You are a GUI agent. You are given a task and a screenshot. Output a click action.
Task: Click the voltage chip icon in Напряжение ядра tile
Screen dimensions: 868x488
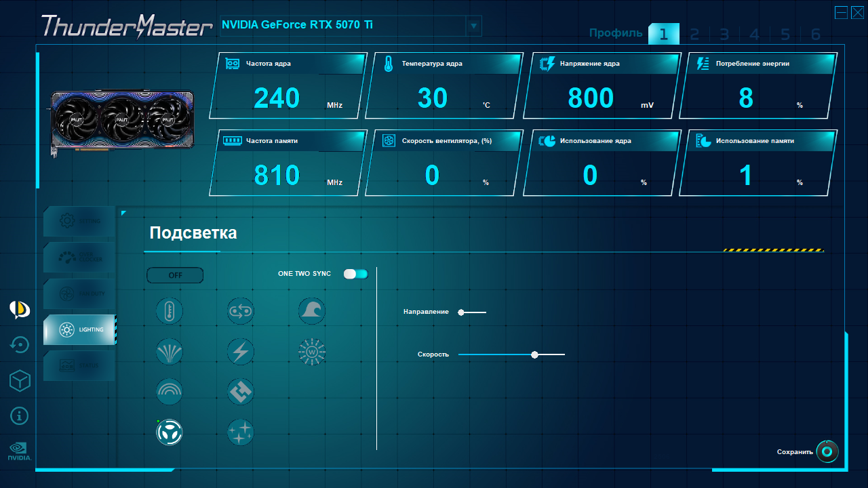pos(547,64)
